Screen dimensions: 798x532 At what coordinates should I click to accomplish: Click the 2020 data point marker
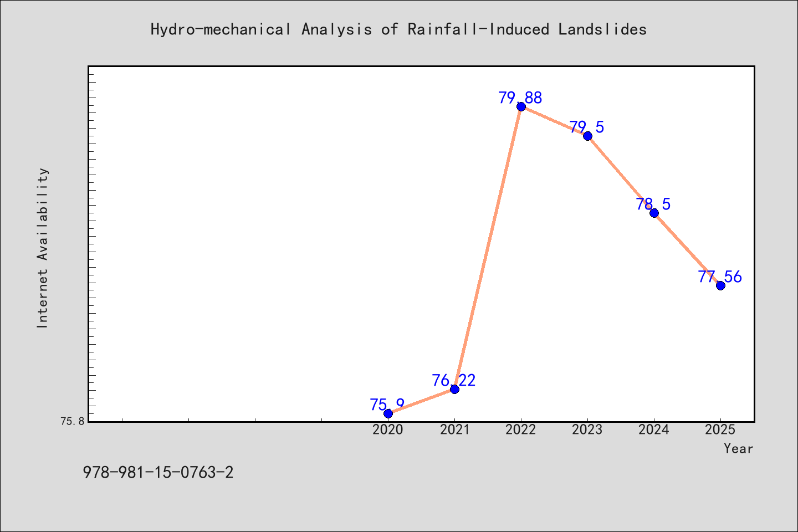point(388,413)
